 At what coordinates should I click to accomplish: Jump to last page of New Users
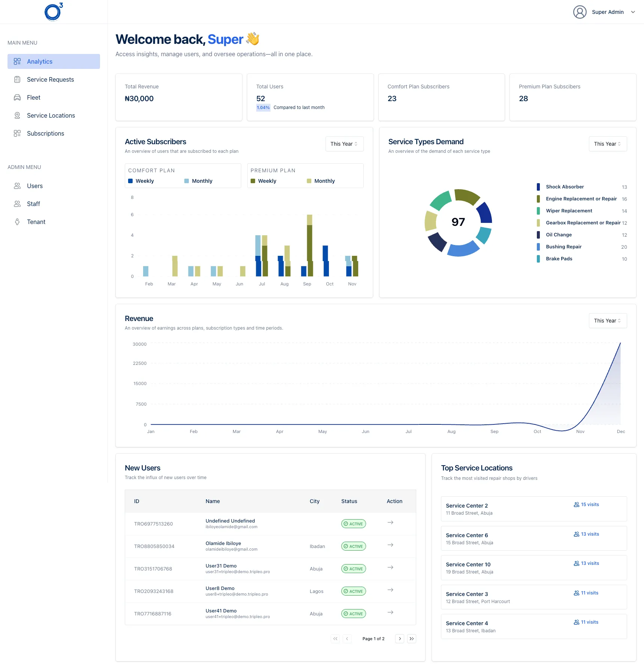click(x=412, y=639)
